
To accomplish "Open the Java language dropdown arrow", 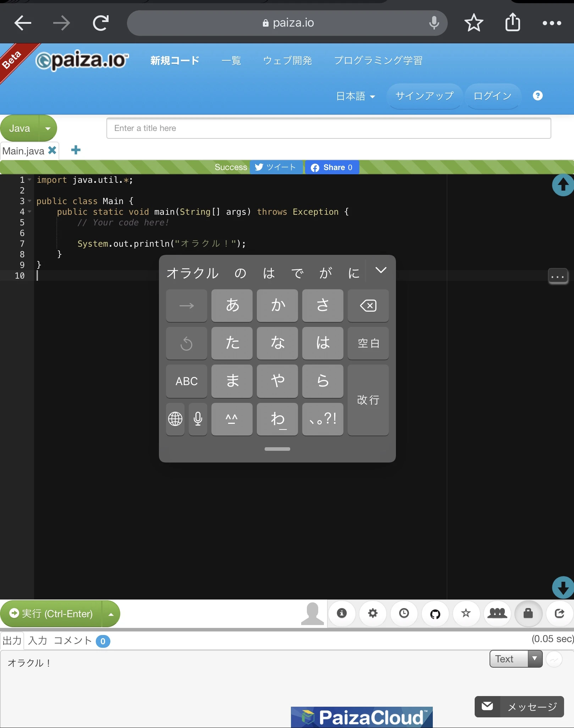I will (x=48, y=128).
